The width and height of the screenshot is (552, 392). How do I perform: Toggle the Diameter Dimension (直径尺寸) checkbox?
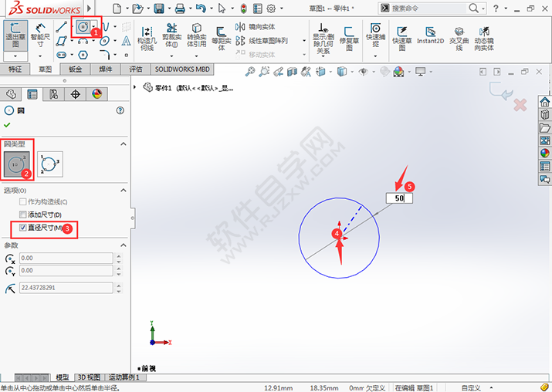tap(23, 228)
